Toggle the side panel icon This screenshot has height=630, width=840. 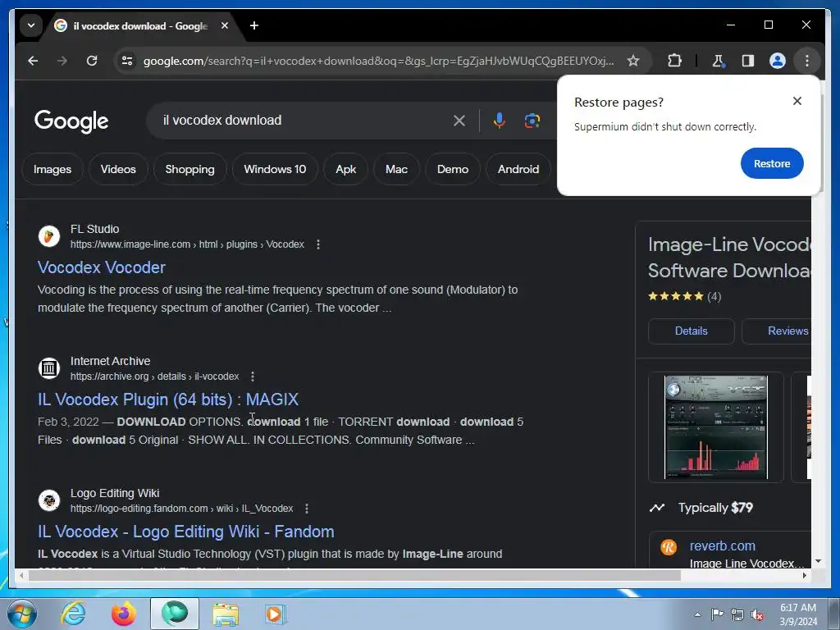[x=748, y=61]
